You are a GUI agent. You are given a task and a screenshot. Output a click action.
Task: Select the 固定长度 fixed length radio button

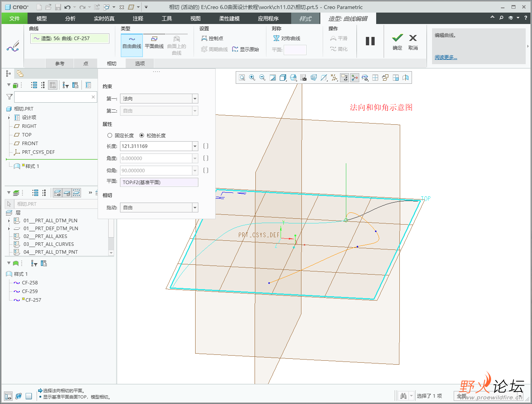coord(110,135)
